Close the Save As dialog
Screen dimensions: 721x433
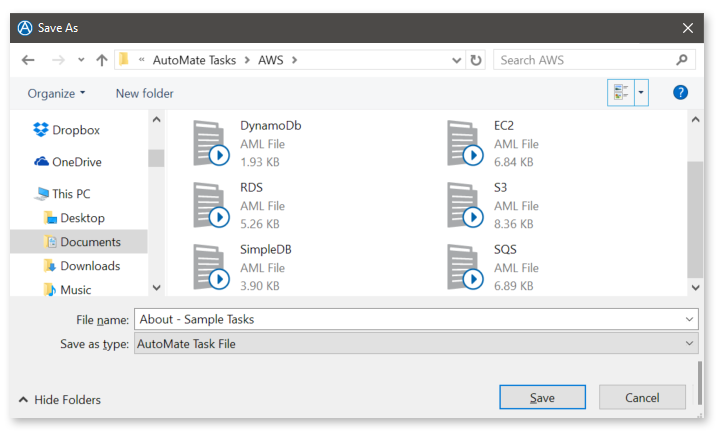click(687, 28)
